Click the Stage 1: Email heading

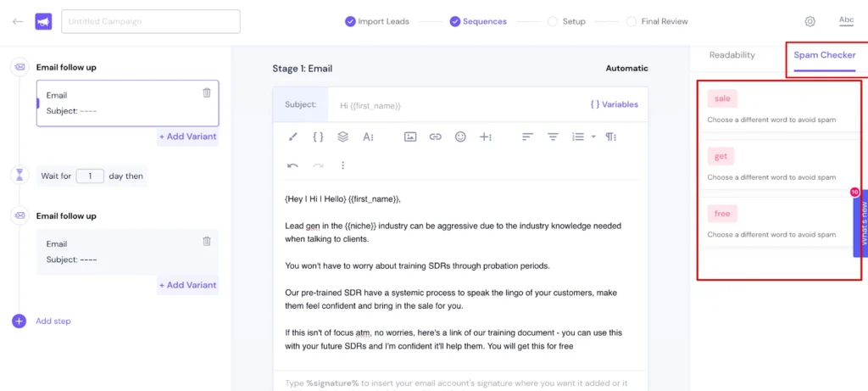pos(303,69)
